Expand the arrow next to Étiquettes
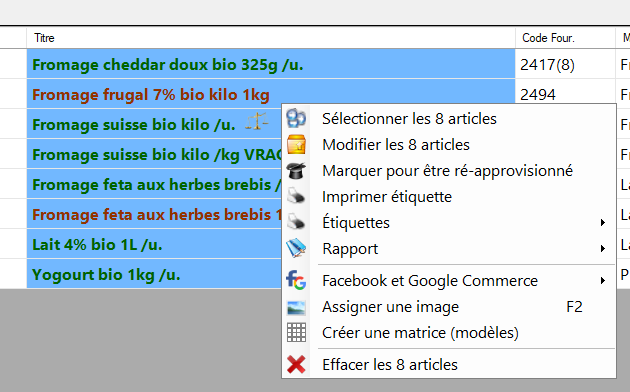 (x=603, y=223)
